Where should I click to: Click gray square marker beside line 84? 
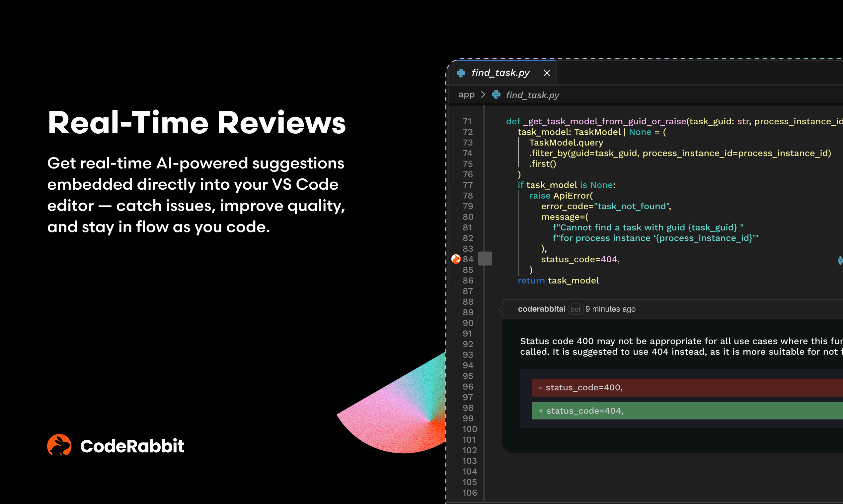[485, 259]
